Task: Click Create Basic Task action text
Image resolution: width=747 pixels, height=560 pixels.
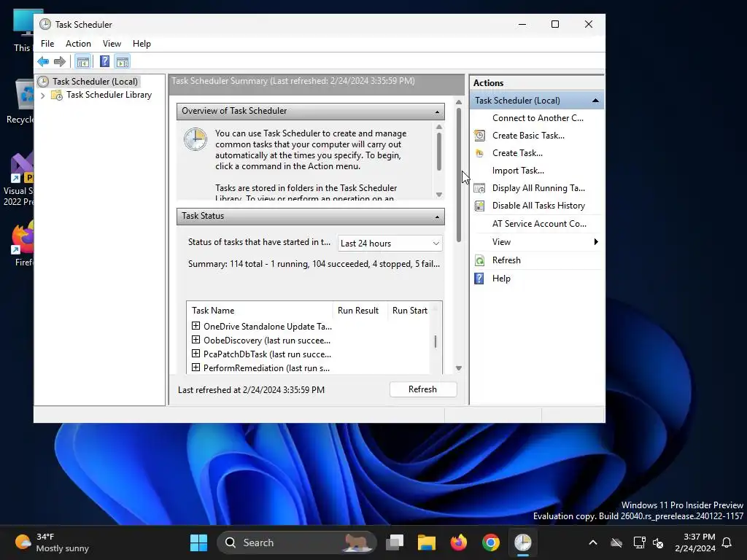Action: (528, 136)
